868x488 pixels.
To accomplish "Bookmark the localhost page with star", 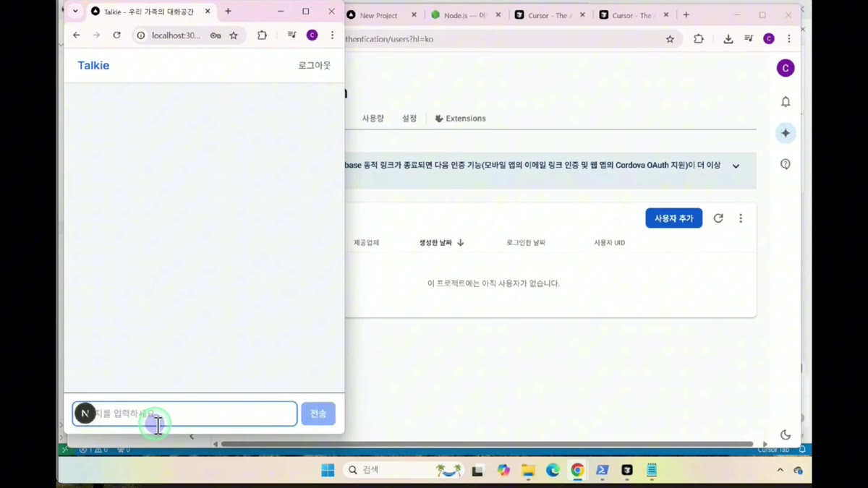I will [234, 35].
